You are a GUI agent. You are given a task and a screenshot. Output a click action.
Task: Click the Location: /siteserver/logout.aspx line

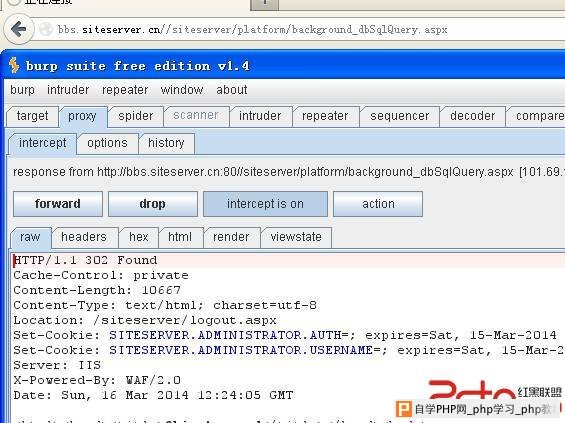(x=145, y=320)
